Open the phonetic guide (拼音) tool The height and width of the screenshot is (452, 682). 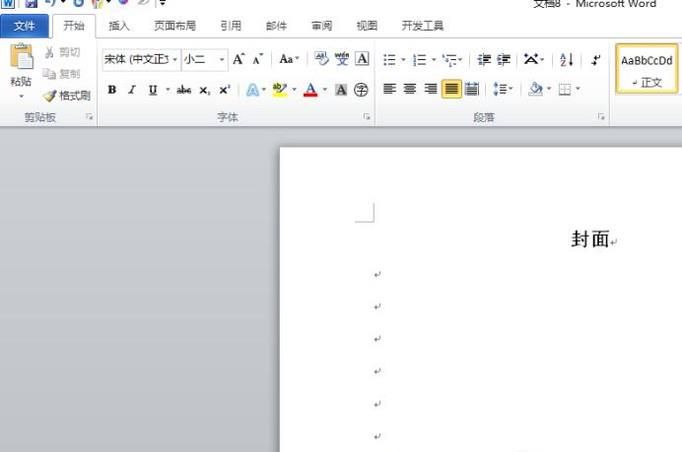[342, 59]
